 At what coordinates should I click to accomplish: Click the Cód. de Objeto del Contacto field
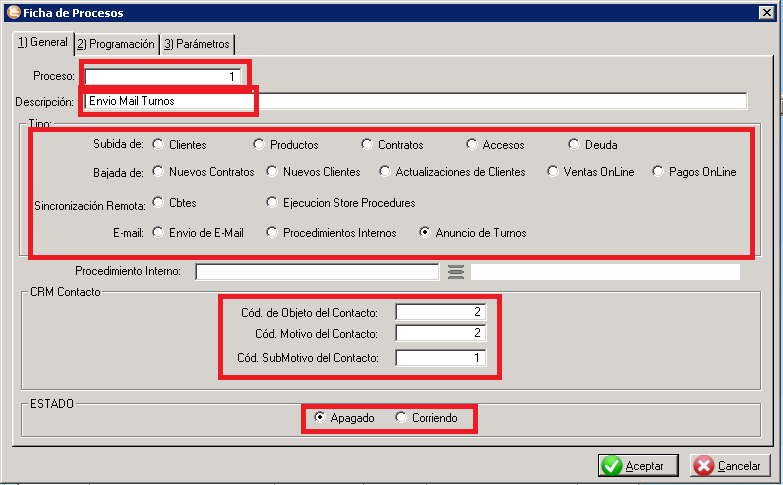(x=440, y=312)
